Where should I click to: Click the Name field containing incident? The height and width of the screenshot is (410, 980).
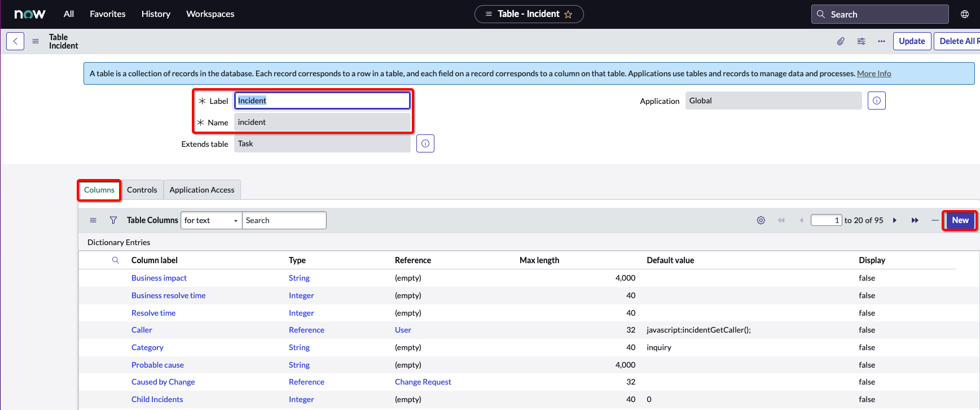pos(322,122)
